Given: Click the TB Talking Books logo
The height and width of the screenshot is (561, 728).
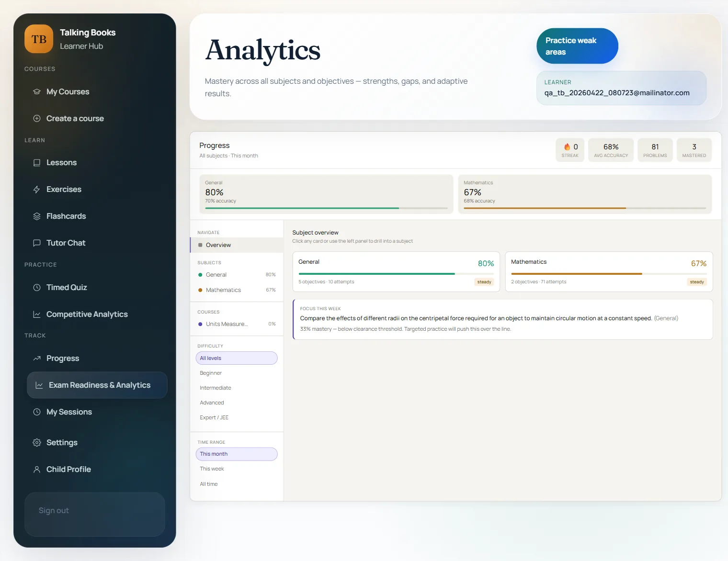Looking at the screenshot, I should [x=39, y=39].
